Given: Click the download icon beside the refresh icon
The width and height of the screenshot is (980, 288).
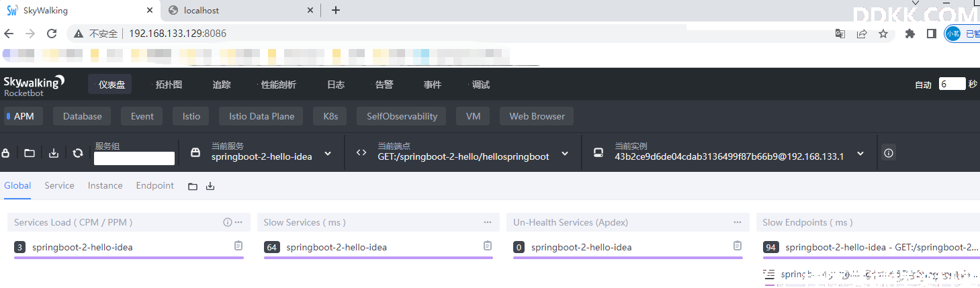Looking at the screenshot, I should point(54,153).
